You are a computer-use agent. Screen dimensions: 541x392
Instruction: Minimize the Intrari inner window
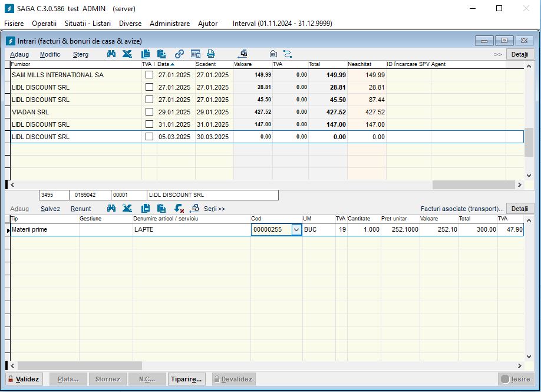click(484, 41)
